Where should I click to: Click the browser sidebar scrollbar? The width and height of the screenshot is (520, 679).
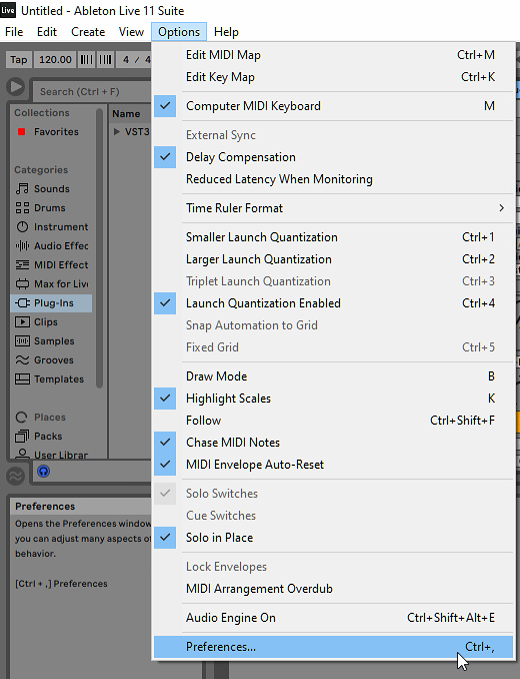(x=100, y=249)
